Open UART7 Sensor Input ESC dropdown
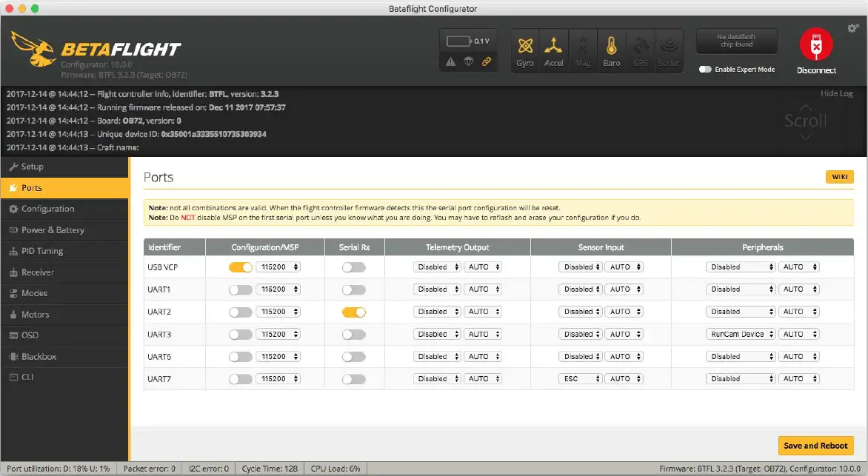The height and width of the screenshot is (476, 868). tap(580, 378)
